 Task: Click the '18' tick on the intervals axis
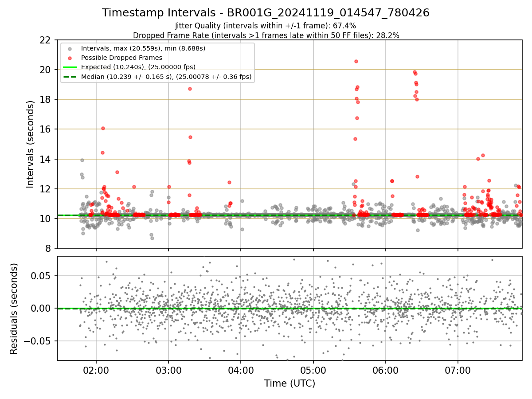point(45,99)
